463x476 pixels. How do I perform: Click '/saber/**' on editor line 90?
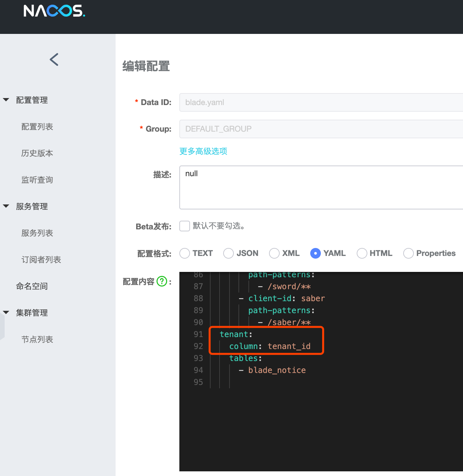click(x=289, y=322)
